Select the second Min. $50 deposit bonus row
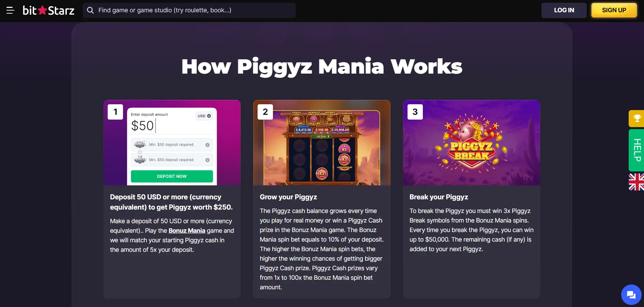Viewport: 644px width, 307px height. (171, 160)
